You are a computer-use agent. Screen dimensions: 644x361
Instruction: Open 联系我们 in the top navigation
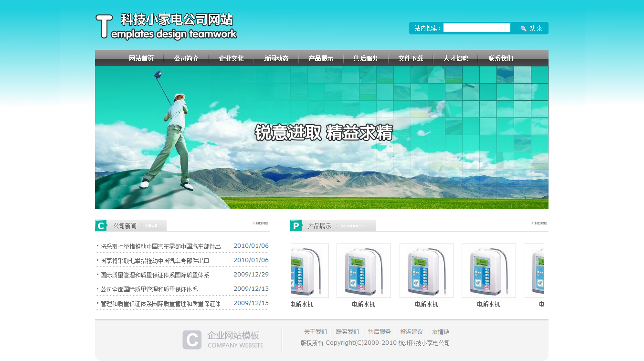[x=500, y=58]
